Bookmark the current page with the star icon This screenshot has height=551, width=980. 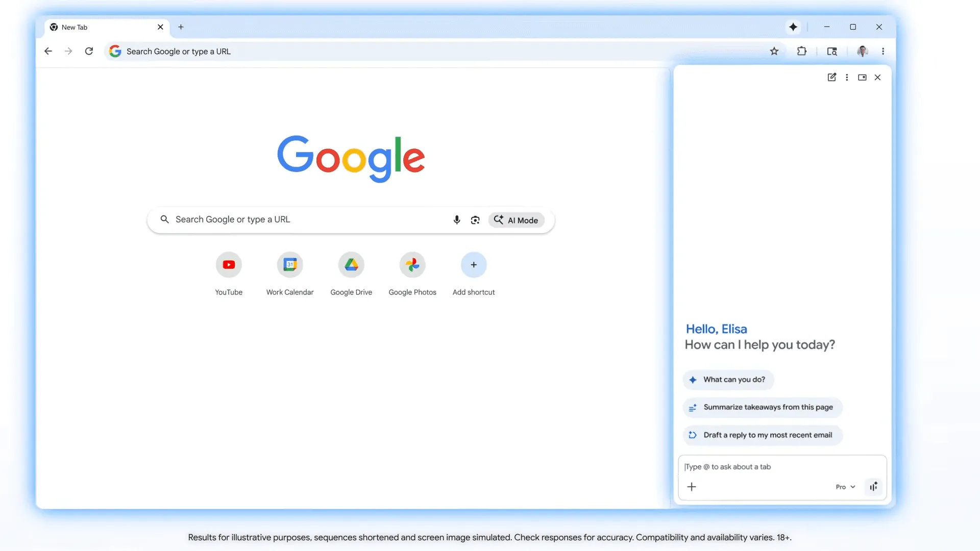pos(774,51)
